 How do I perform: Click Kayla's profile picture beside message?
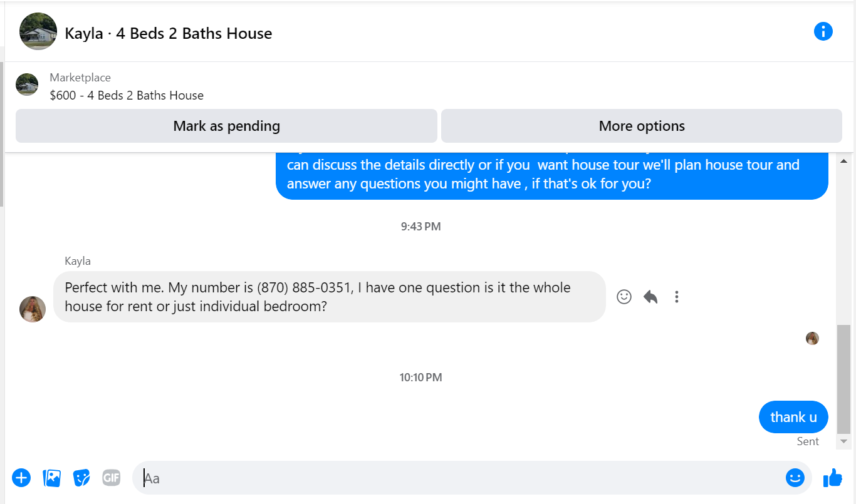pyautogui.click(x=33, y=309)
